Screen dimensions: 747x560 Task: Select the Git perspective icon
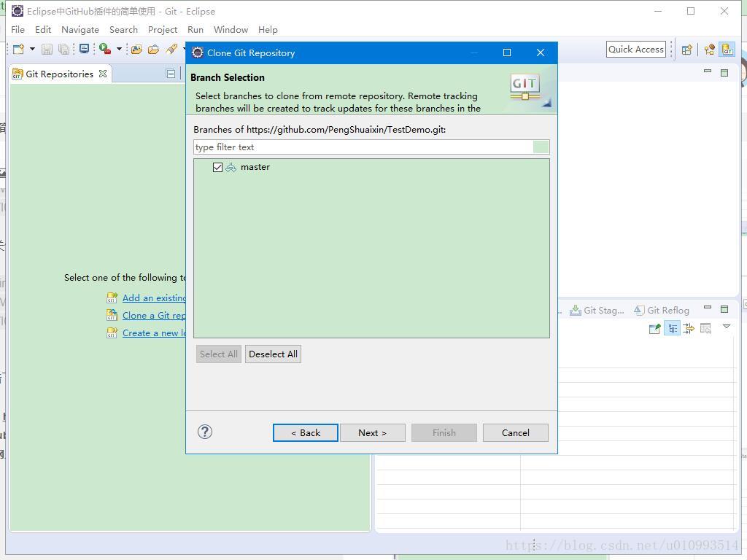[x=727, y=49]
